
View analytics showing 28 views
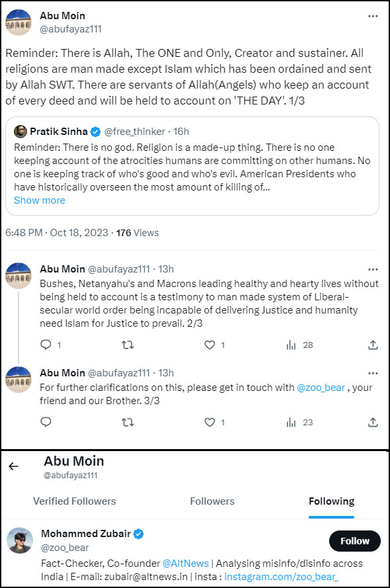pos(299,345)
